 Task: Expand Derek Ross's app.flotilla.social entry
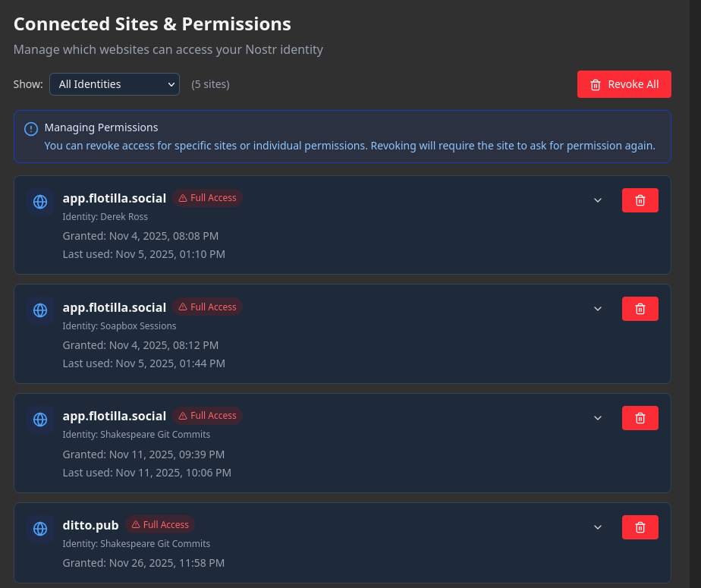click(x=597, y=200)
